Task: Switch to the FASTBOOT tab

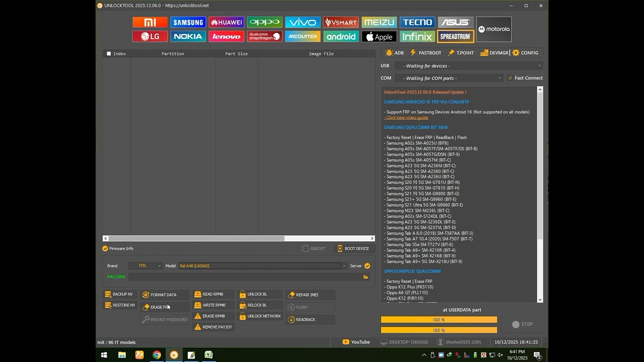Action: coord(426,53)
